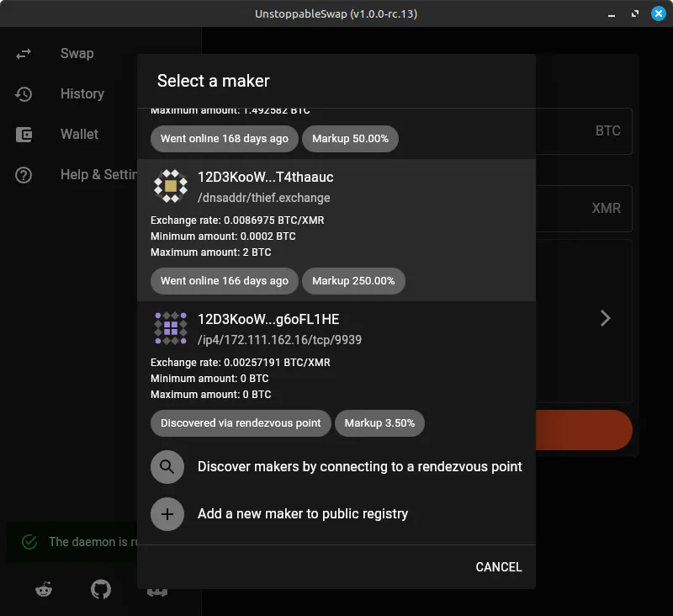The image size is (673, 616).
Task: Click Discovered via rendezvous point chip
Action: point(241,423)
